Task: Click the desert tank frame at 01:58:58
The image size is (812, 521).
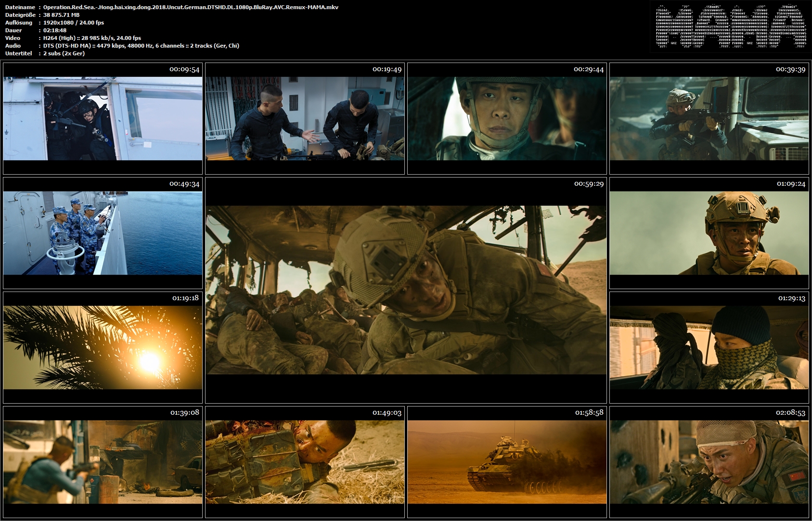Action: pos(507,462)
